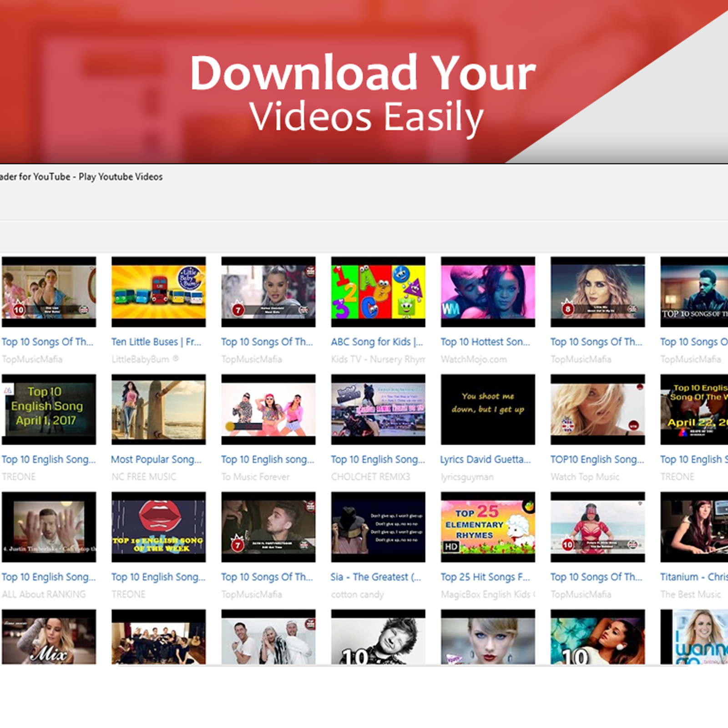Click the 'Top 25 Hit Songs F...' title

[485, 577]
